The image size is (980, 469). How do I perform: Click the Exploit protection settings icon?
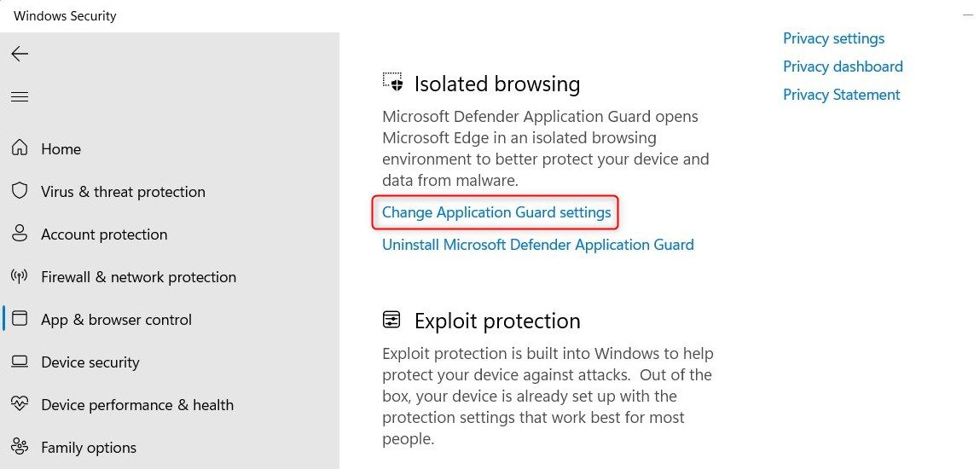(x=391, y=320)
